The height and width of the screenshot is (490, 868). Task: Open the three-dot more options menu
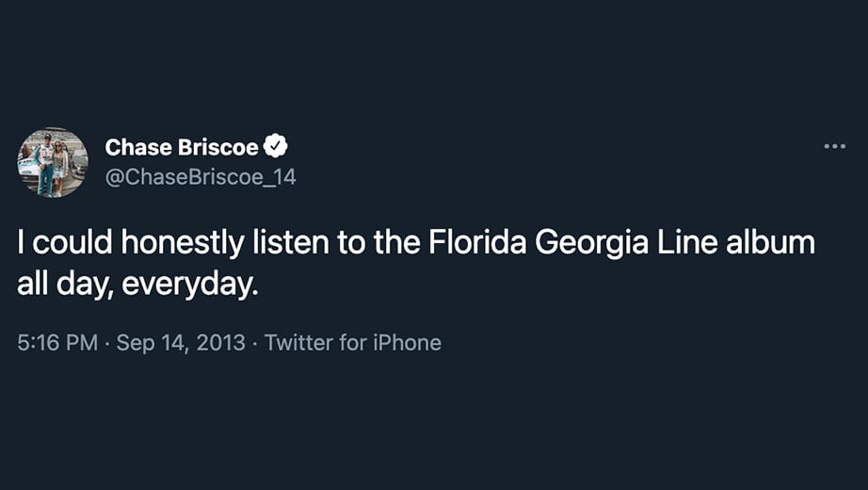[834, 146]
